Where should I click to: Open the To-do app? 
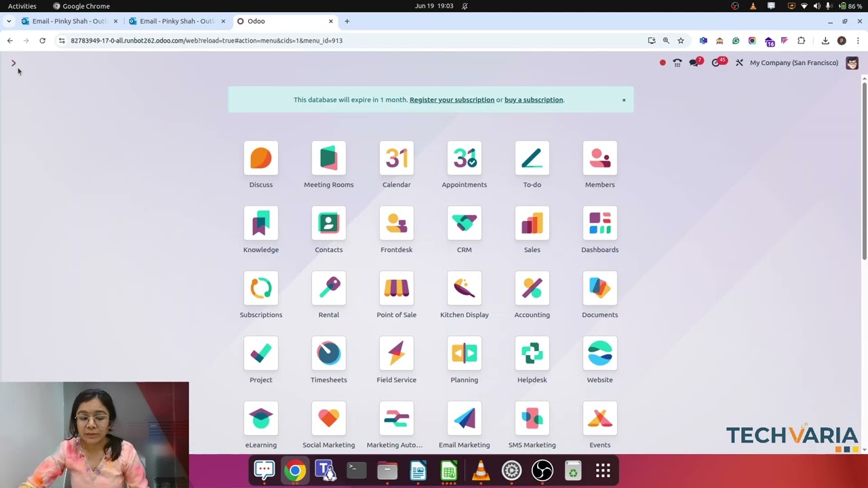pos(532,159)
